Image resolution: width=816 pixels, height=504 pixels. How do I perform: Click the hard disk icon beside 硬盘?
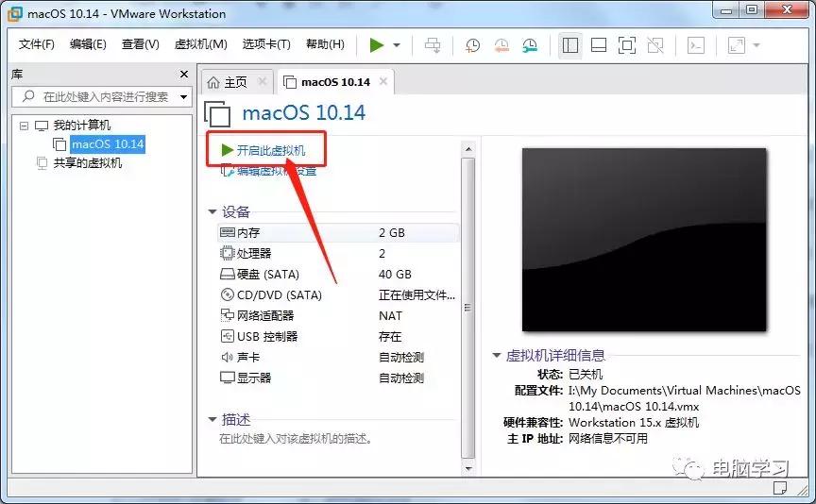pyautogui.click(x=228, y=274)
